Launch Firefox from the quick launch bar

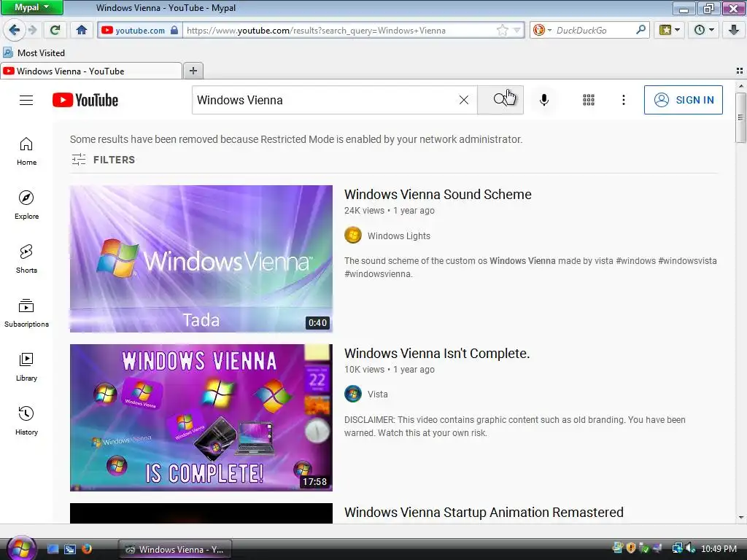87,549
